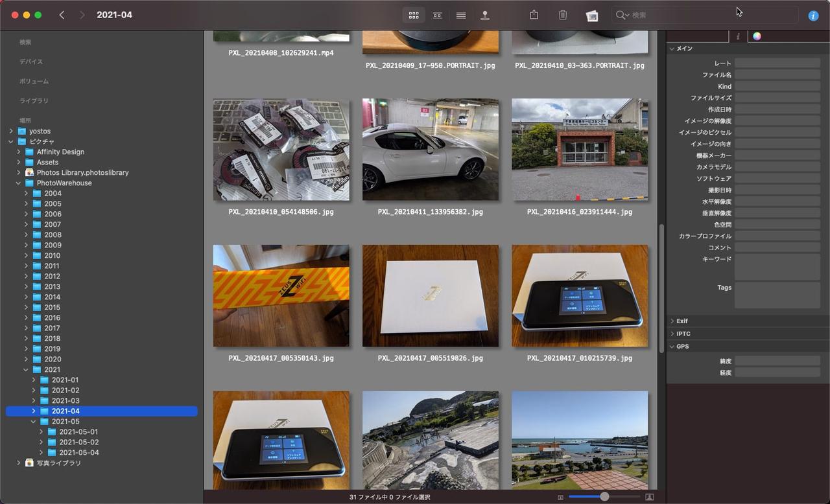Switch to list view mode
The width and height of the screenshot is (830, 504).
[461, 15]
